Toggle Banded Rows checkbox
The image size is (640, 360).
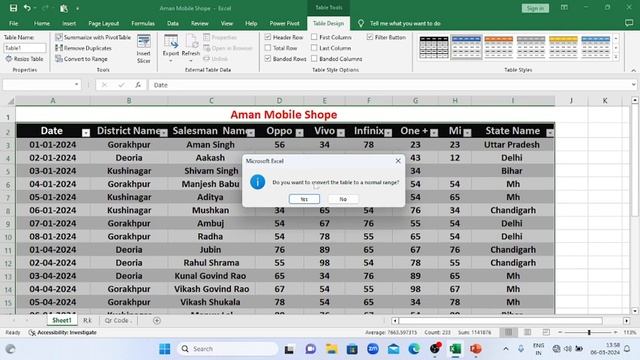coord(268,58)
